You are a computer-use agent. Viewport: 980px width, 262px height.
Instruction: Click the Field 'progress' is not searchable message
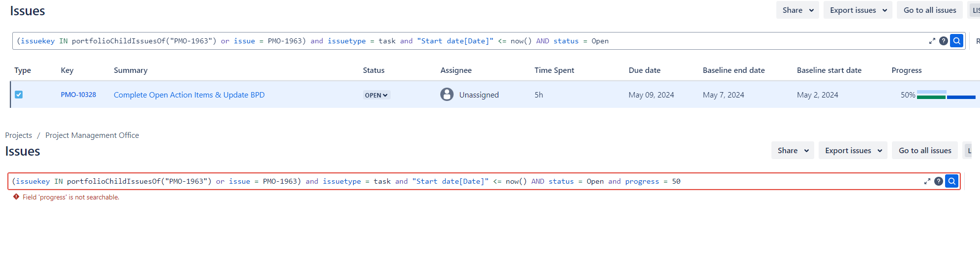coord(71,197)
